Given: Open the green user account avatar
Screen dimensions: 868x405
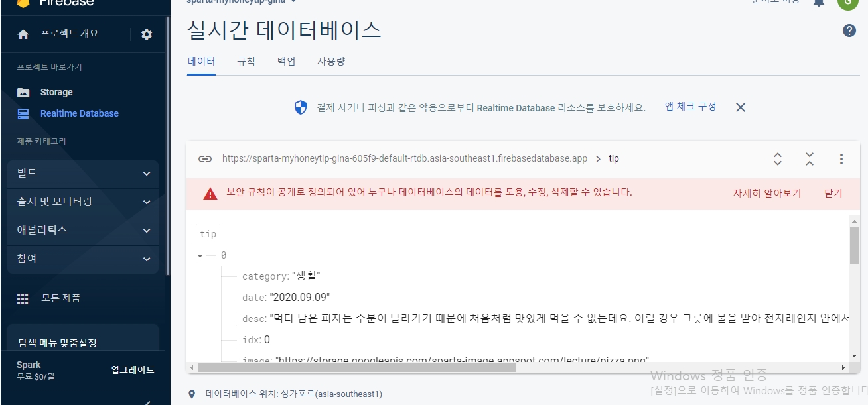Looking at the screenshot, I should click(x=847, y=3).
